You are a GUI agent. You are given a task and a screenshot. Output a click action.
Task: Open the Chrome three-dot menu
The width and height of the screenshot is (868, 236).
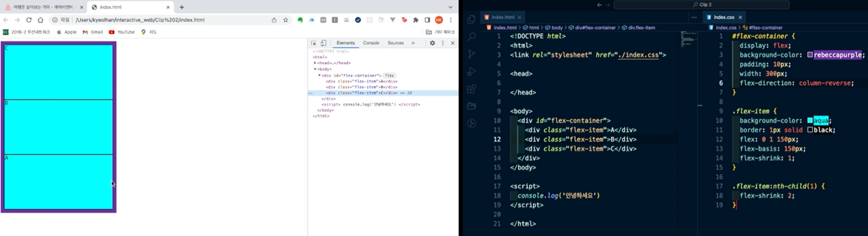point(451,20)
